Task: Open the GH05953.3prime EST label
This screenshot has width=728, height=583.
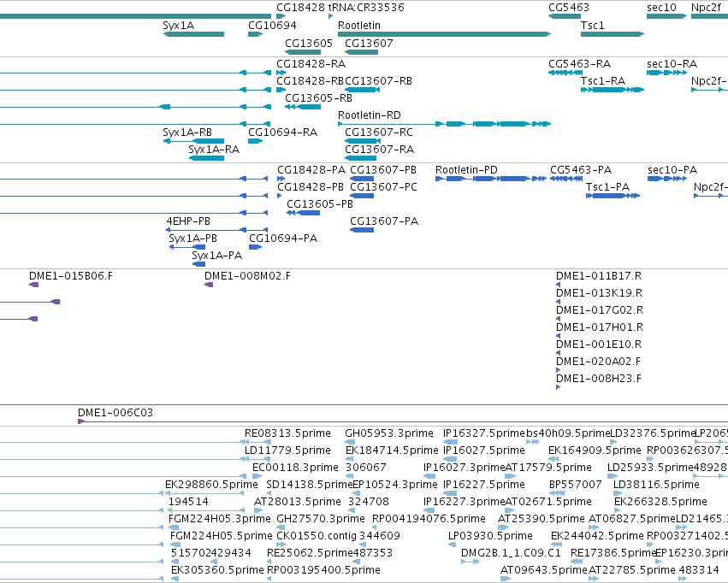Action: [389, 433]
